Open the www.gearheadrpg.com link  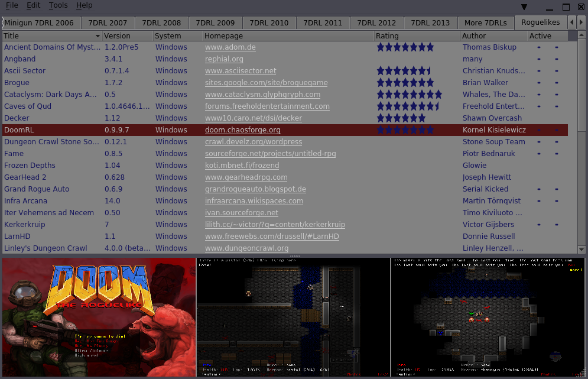click(246, 177)
